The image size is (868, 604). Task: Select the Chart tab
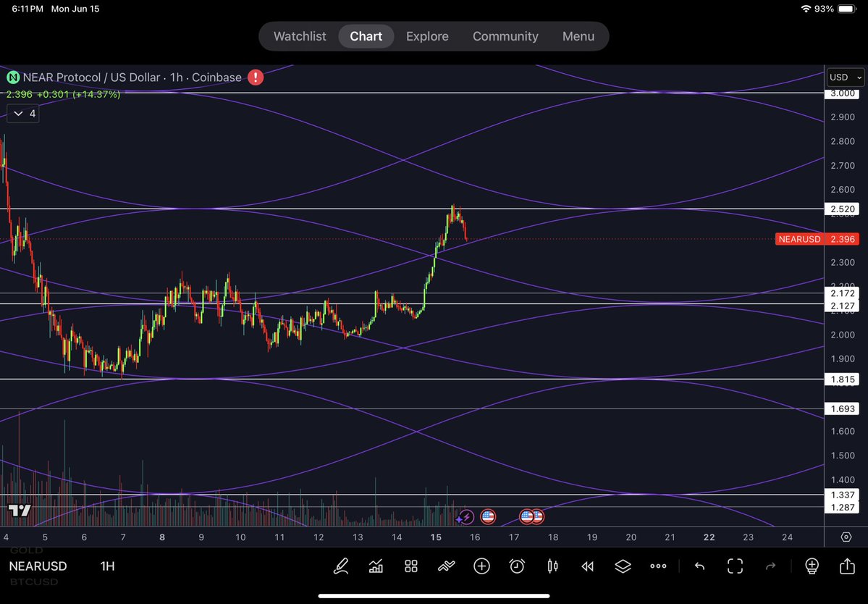(366, 36)
